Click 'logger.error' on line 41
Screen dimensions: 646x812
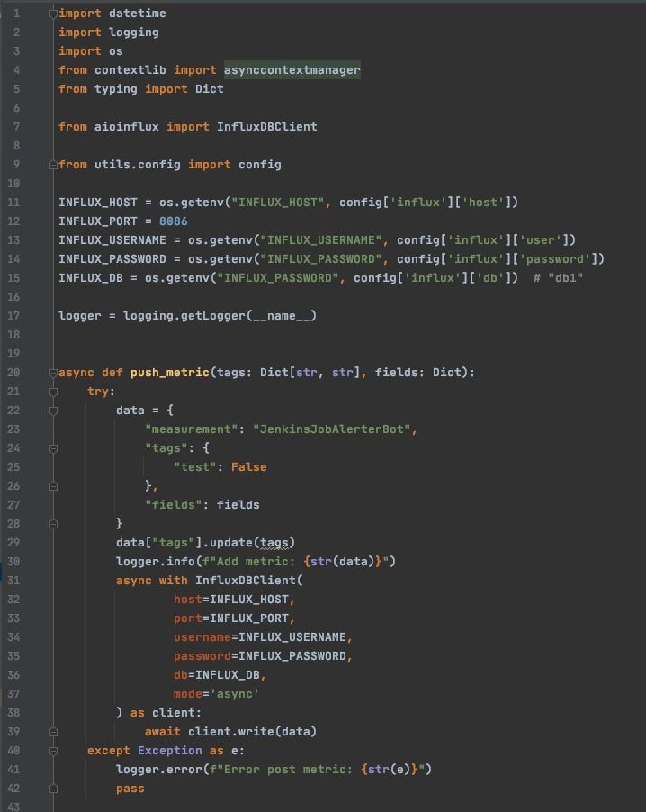pyautogui.click(x=159, y=770)
